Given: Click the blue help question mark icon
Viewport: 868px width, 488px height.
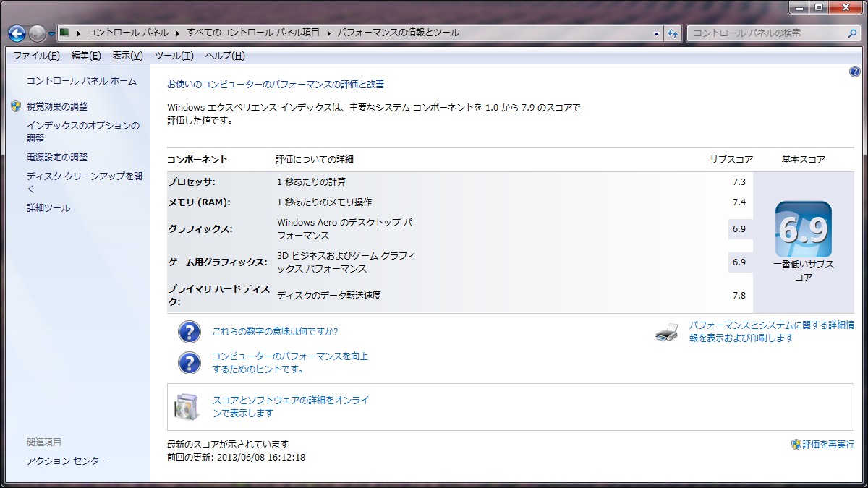Looking at the screenshot, I should (x=854, y=72).
